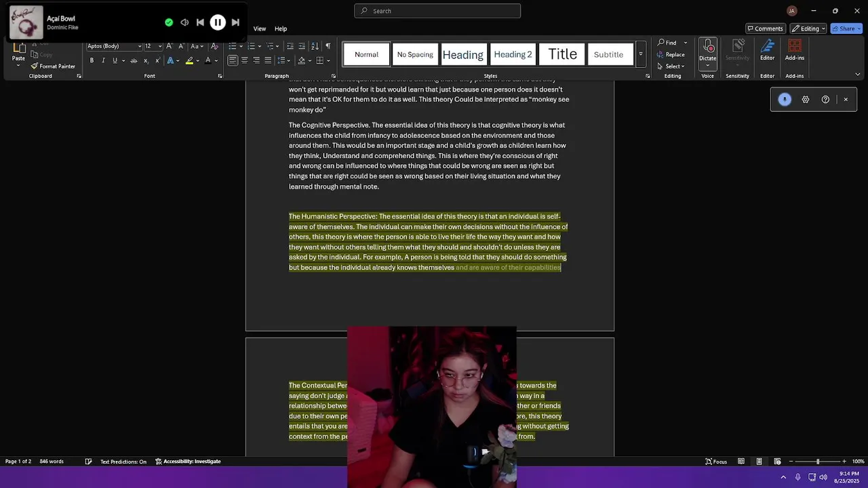Skip to next track in media overlay
This screenshot has height=488, width=868.
coord(235,22)
